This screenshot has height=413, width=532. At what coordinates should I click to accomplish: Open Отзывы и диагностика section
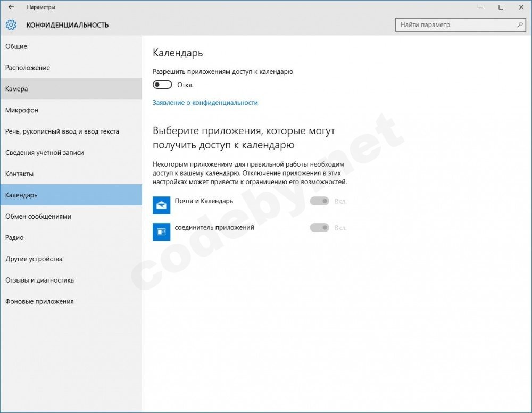(71, 280)
